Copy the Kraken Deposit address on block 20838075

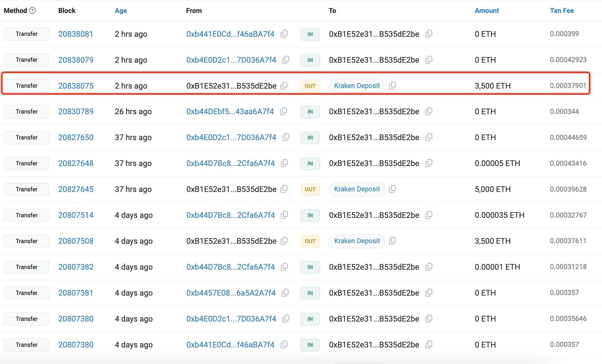pos(393,86)
